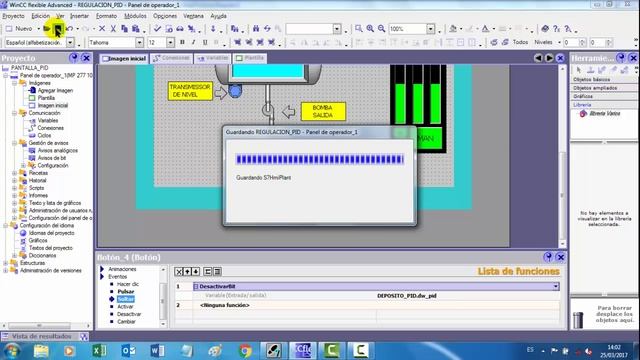Click the context help question-mark icon
This screenshot has width=640, height=360.
(x=557, y=29)
